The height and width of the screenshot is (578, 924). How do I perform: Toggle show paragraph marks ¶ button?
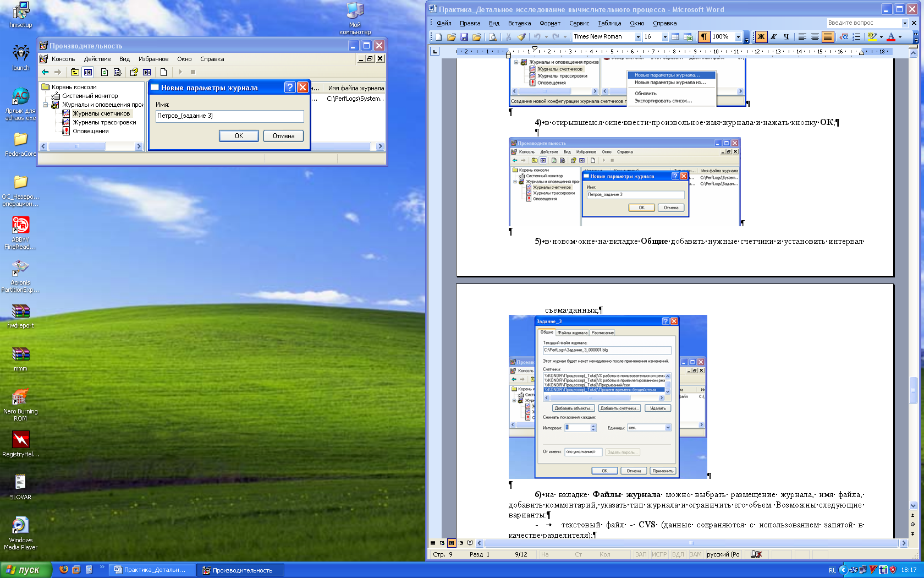(704, 37)
